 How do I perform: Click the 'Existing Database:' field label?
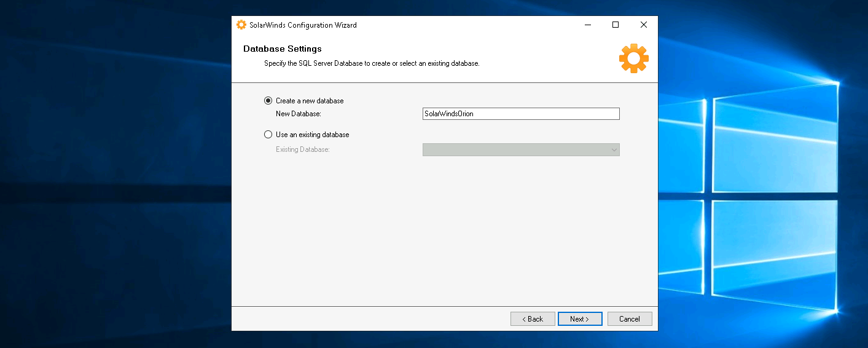coord(303,150)
